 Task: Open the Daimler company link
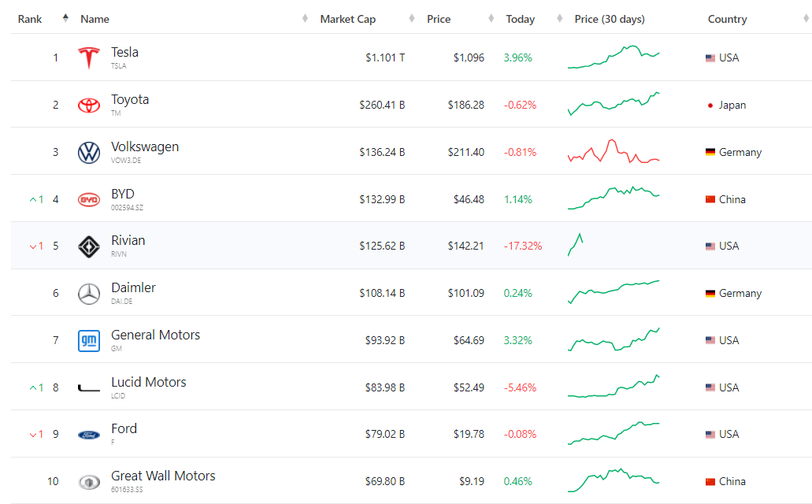pyautogui.click(x=133, y=287)
